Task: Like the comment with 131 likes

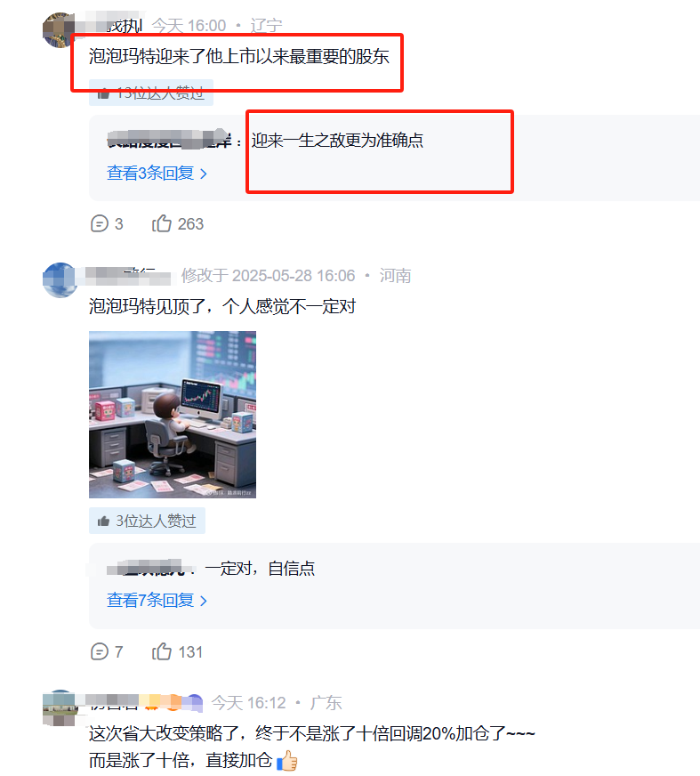Action: pos(161,651)
